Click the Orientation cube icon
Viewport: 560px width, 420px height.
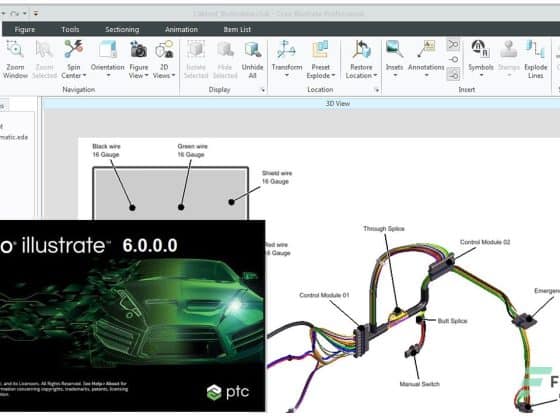(108, 49)
